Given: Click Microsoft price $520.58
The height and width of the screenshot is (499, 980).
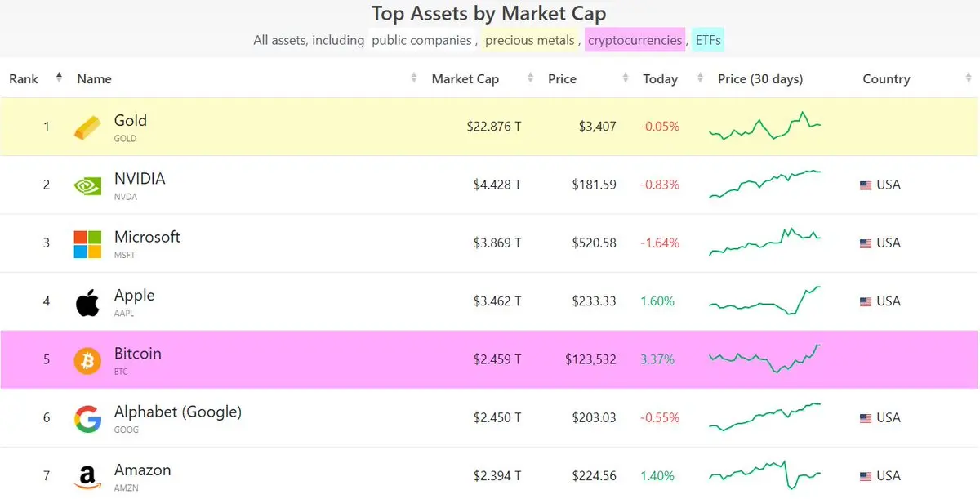Looking at the screenshot, I should (595, 243).
